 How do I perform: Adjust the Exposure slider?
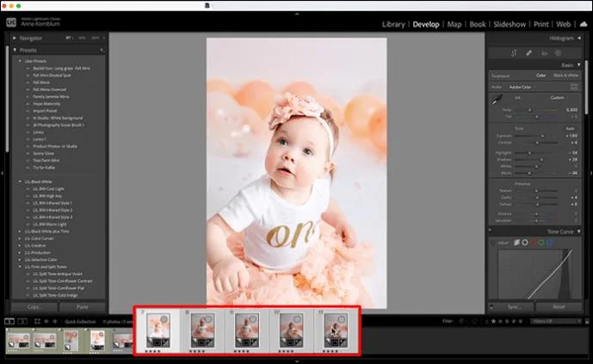point(542,136)
